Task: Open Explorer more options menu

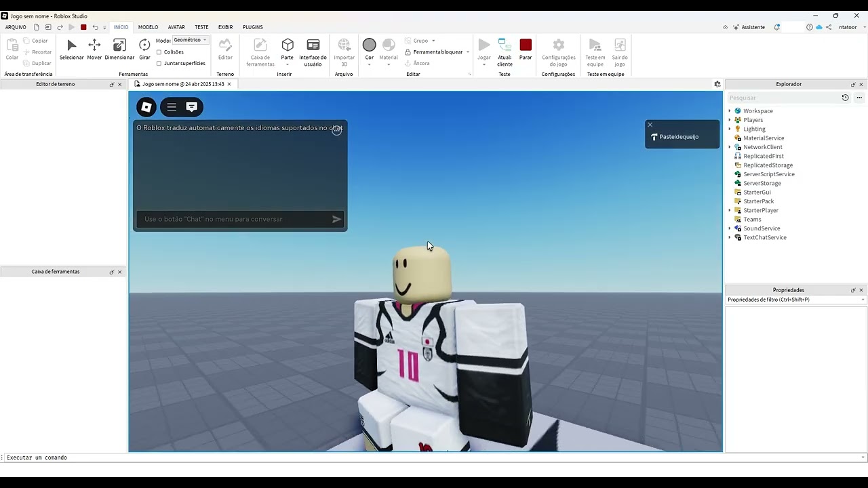Action: pos(859,98)
